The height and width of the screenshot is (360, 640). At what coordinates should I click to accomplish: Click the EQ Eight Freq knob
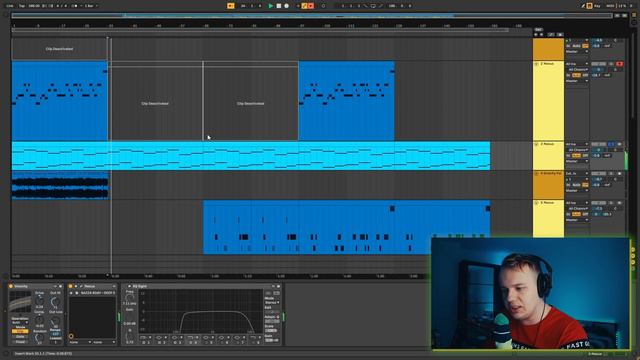(x=129, y=298)
